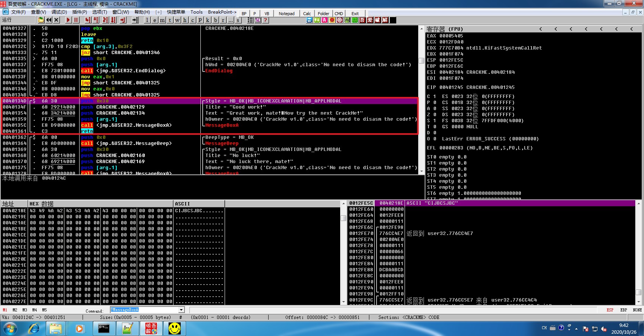Click the Restart program rewind icon
Viewport: 644px width, 336px height.
click(x=49, y=20)
